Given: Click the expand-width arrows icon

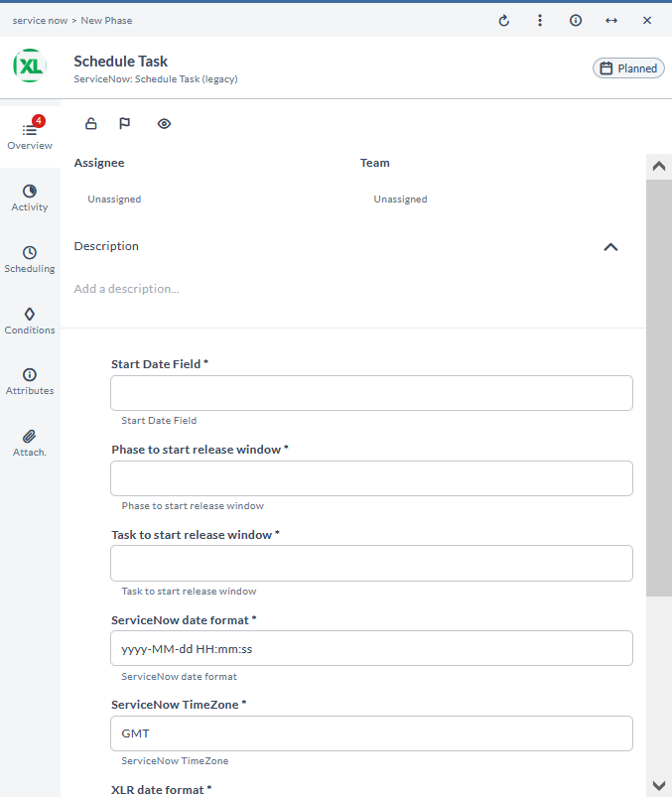Looking at the screenshot, I should click(x=610, y=20).
